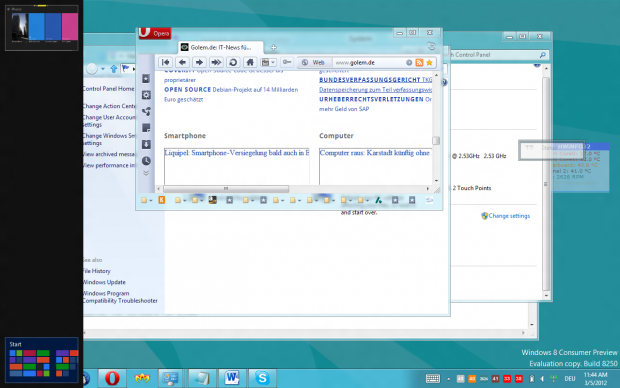Open the touch keyboard tray icon
This screenshot has height=388, width=620.
point(433,379)
